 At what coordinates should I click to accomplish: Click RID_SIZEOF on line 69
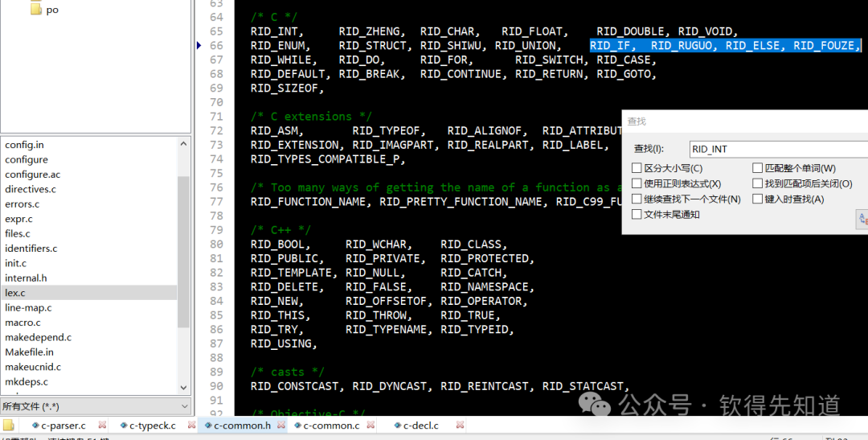pyautogui.click(x=285, y=88)
